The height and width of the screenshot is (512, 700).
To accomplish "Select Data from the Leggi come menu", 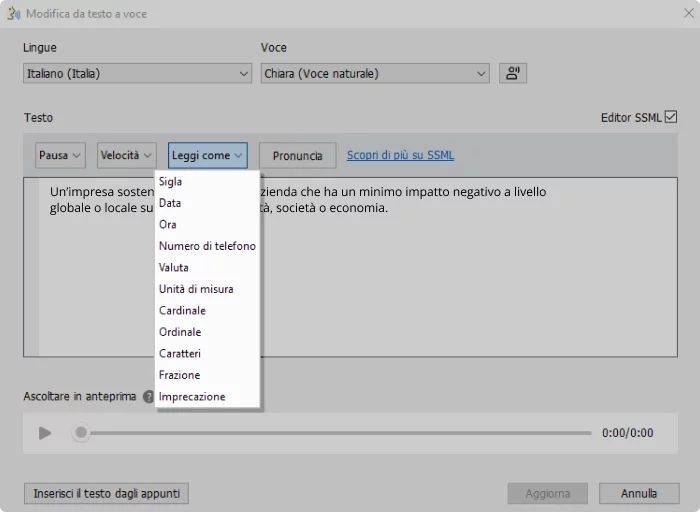I will pos(207,203).
